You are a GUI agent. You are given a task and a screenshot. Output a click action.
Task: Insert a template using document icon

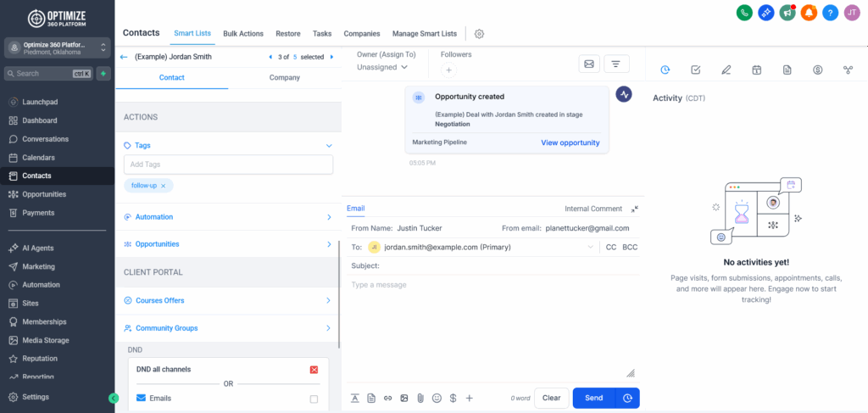[371, 398]
